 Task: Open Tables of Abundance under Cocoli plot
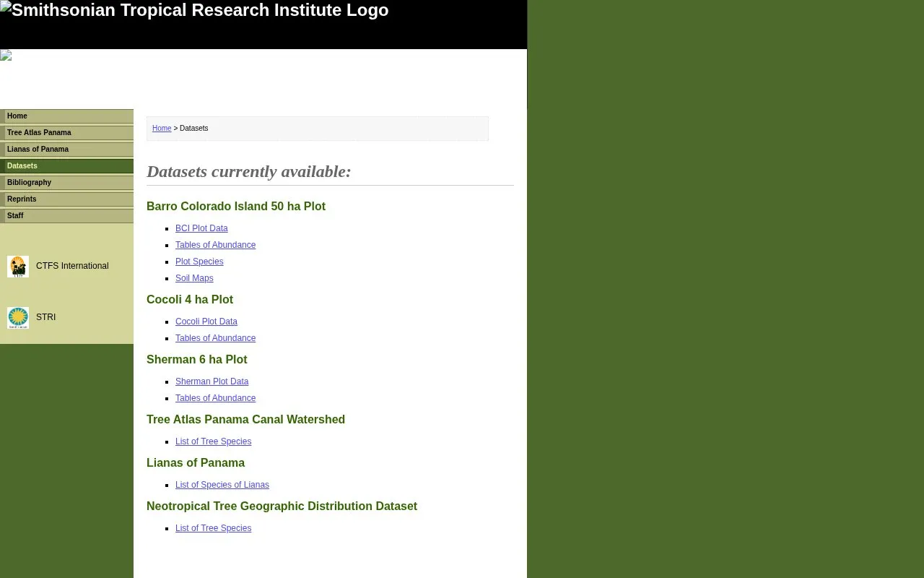click(x=215, y=338)
